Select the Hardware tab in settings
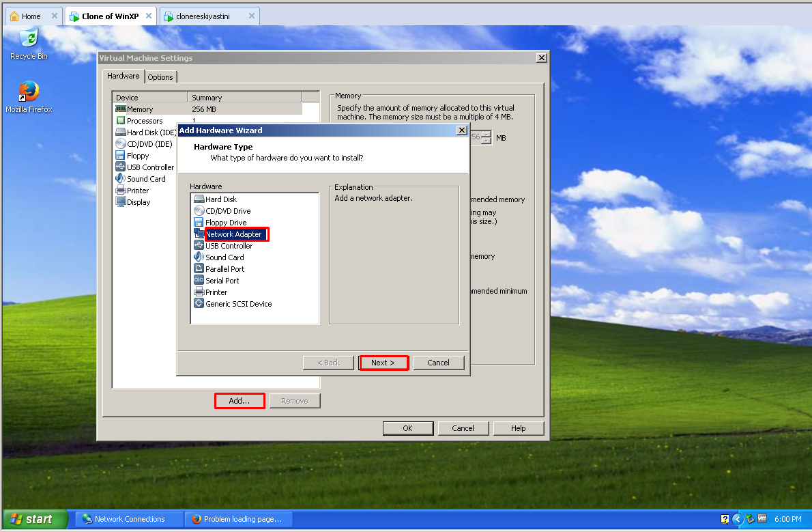 [124, 76]
